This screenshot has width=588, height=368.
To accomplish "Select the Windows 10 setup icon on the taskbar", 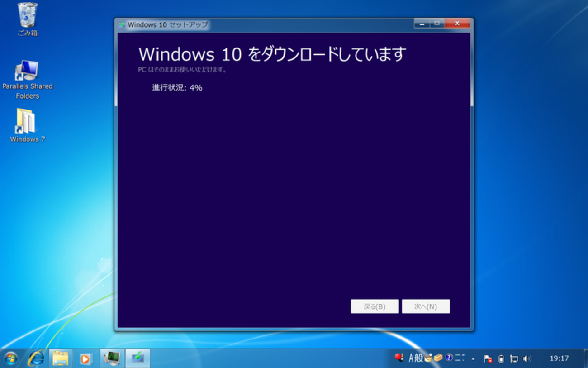I will [x=138, y=358].
